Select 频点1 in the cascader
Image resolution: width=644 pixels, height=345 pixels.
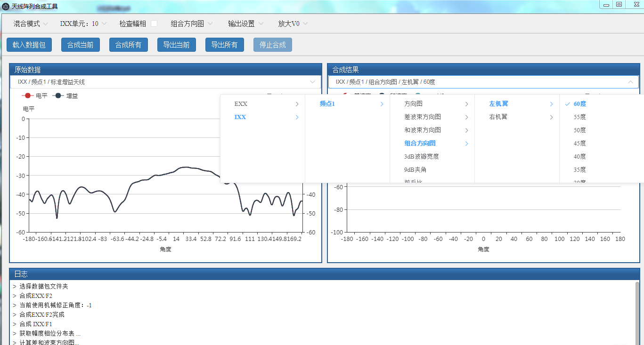347,104
